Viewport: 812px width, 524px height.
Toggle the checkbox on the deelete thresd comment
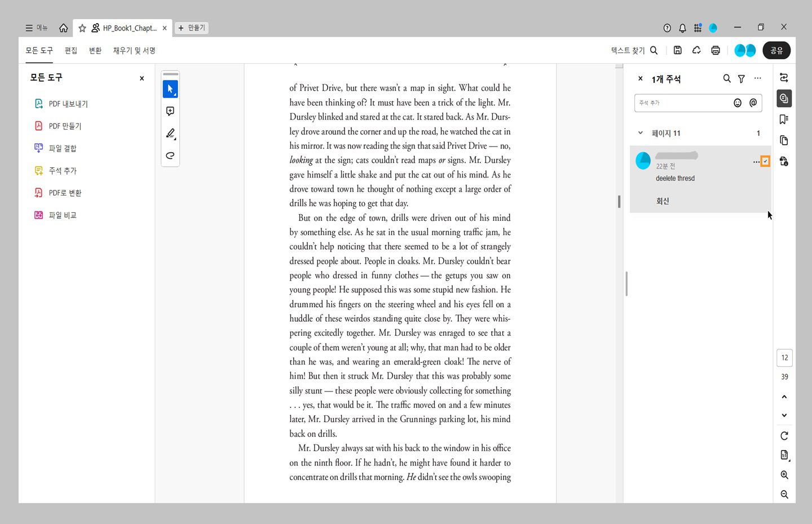point(765,162)
